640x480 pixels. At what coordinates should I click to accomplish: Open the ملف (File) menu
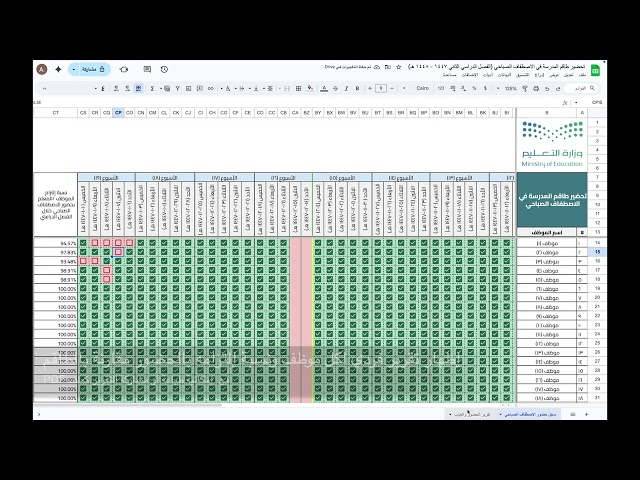(x=582, y=75)
